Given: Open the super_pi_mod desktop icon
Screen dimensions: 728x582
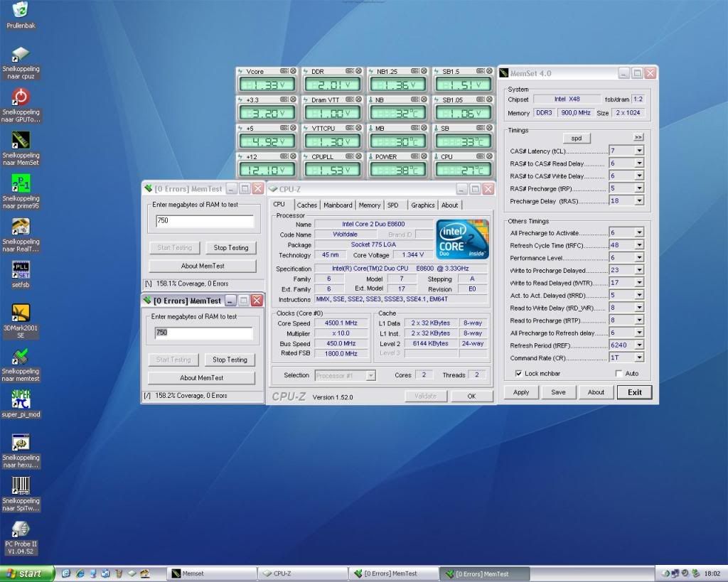Looking at the screenshot, I should point(21,399).
